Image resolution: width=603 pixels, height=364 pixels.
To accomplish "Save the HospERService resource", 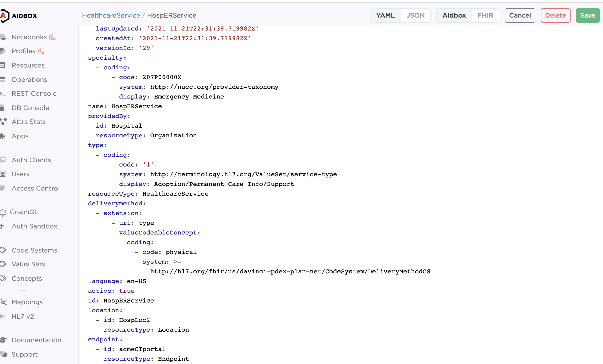I will (587, 15).
